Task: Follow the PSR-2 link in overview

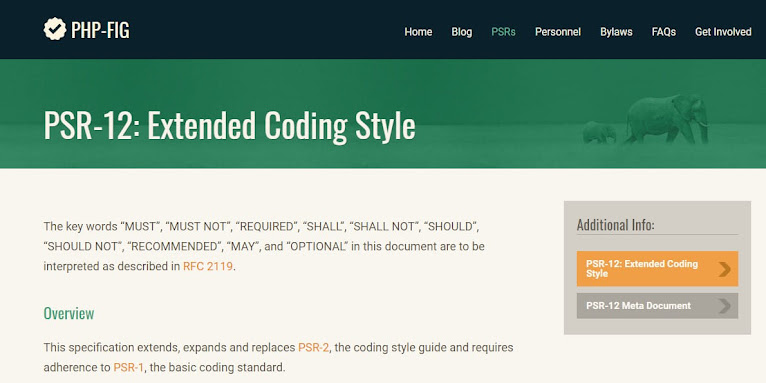Action: point(313,348)
